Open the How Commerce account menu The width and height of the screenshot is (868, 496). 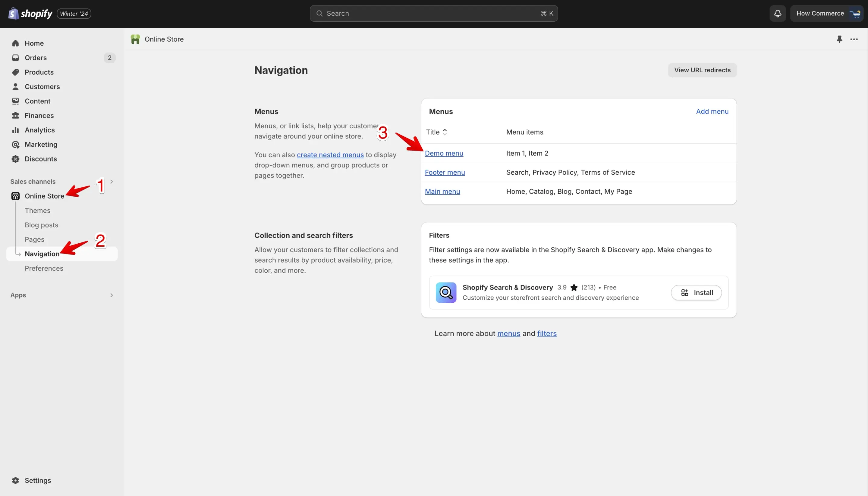pos(826,14)
